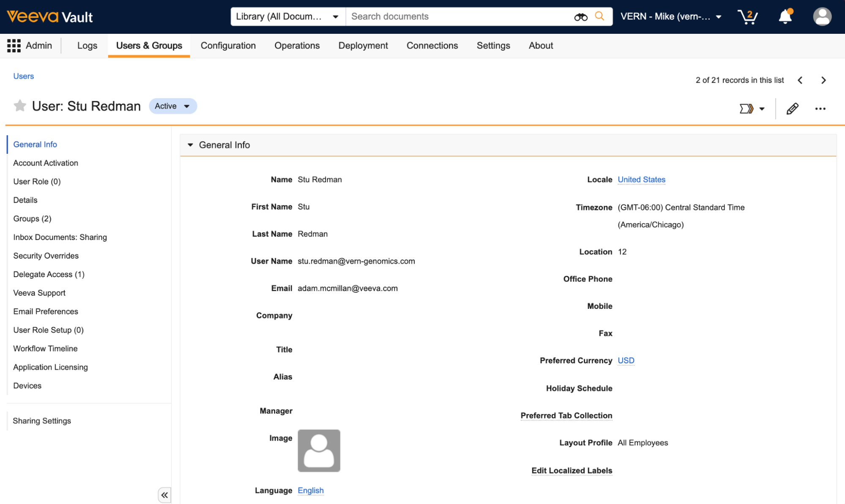The width and height of the screenshot is (845, 504).
Task: Open the Active status dropdown
Action: pos(172,106)
